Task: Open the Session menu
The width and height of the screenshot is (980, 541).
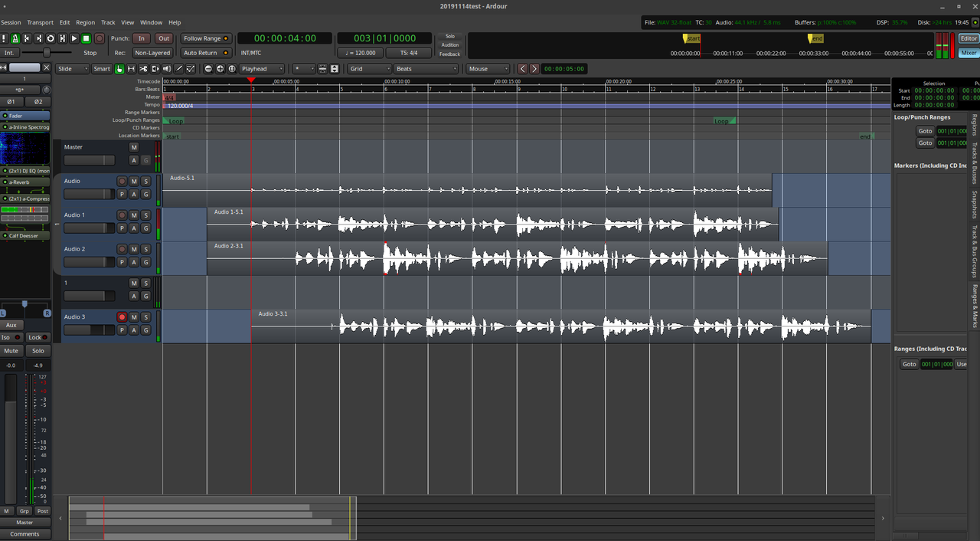Action: coord(11,21)
